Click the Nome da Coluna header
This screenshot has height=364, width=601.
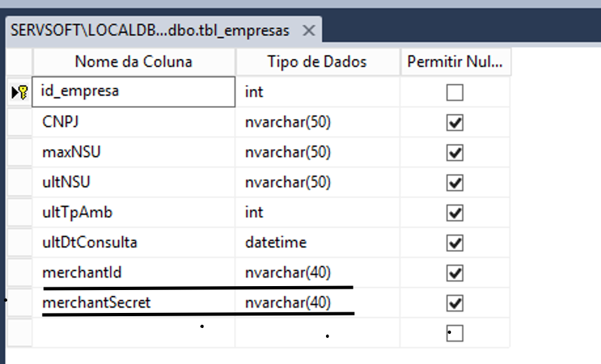[x=134, y=62]
